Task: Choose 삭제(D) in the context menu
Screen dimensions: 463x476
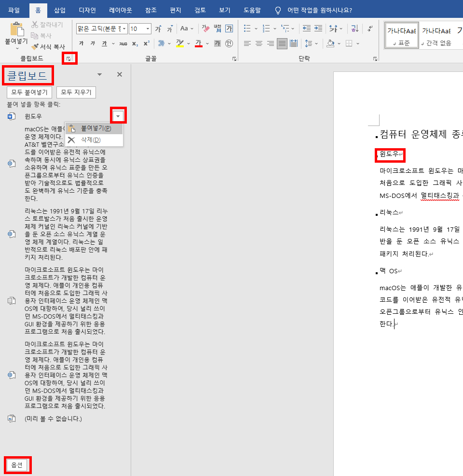Action: (94, 140)
